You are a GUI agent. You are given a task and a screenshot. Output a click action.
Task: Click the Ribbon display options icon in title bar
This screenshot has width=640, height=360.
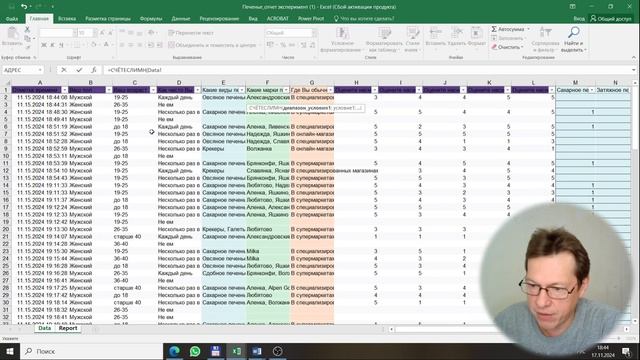pos(573,7)
